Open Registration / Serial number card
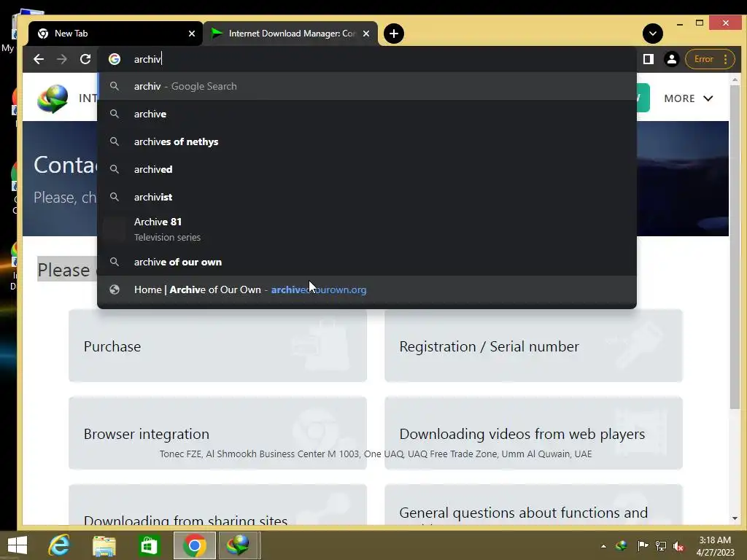Viewport: 747px width, 560px height. click(533, 346)
